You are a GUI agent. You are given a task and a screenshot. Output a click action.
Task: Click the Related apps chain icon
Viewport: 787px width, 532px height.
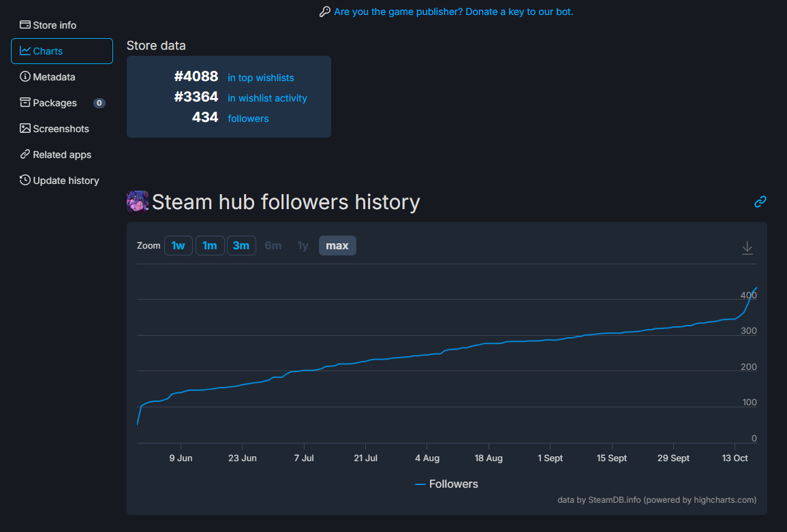[x=25, y=154]
